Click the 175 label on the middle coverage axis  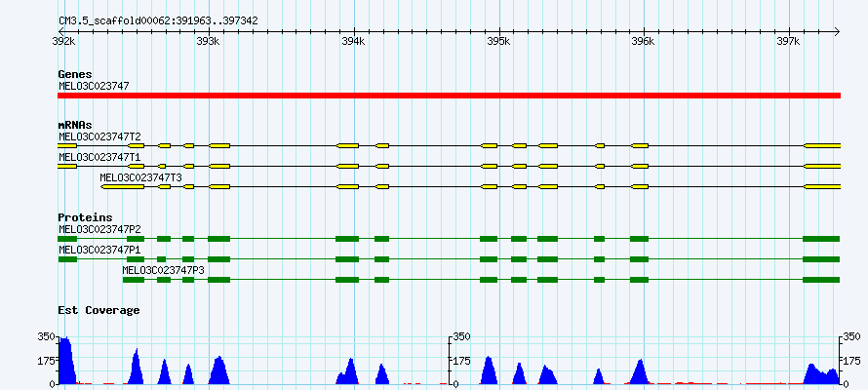point(462,361)
